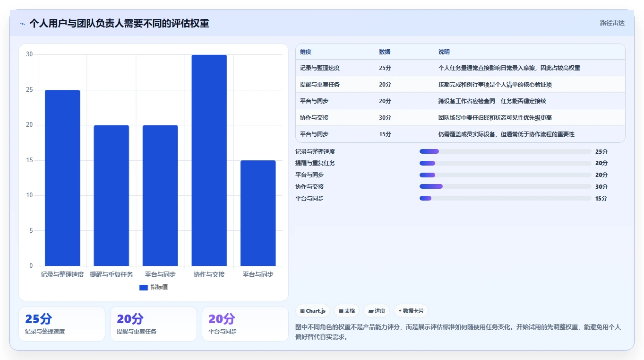Select the 进度 tag chip
The image size is (644, 360).
tap(377, 311)
